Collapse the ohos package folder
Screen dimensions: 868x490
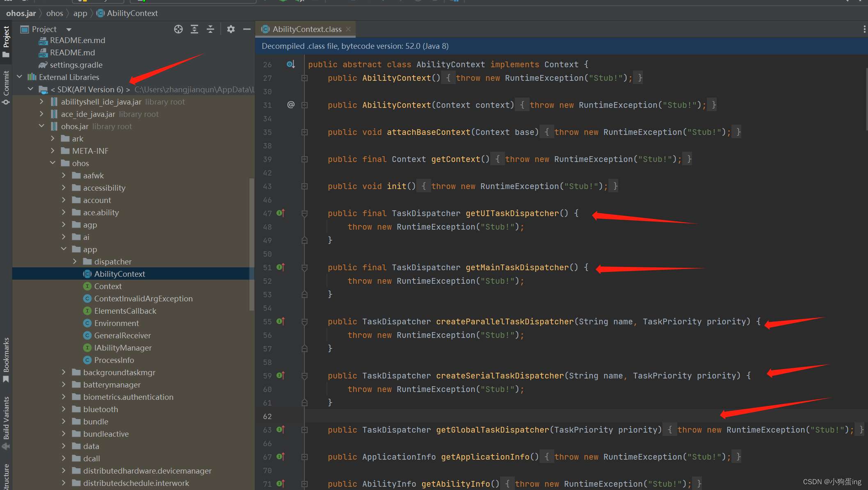[x=53, y=163]
